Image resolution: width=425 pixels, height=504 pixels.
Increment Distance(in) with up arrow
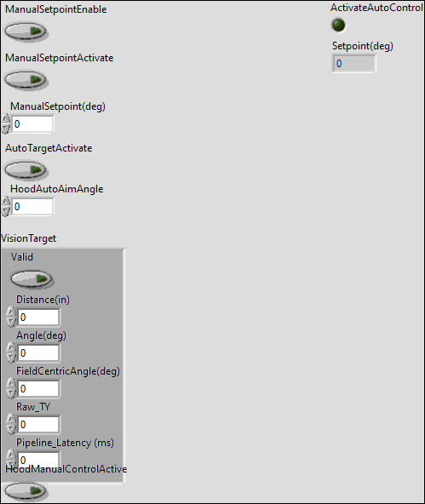11,312
